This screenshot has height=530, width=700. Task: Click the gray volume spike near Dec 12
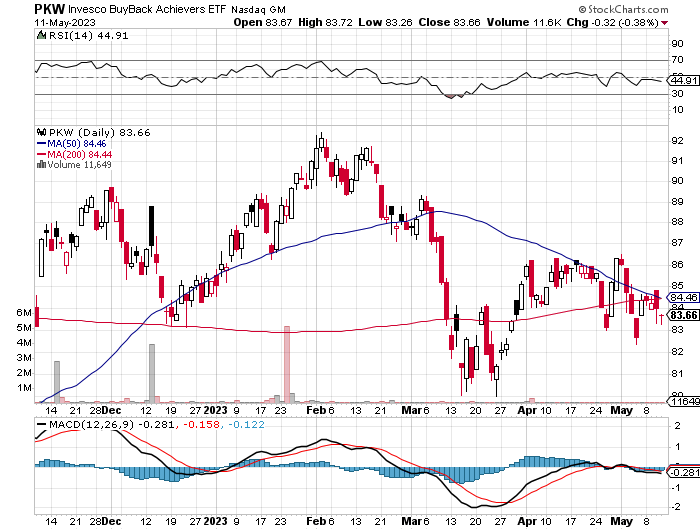pos(152,373)
